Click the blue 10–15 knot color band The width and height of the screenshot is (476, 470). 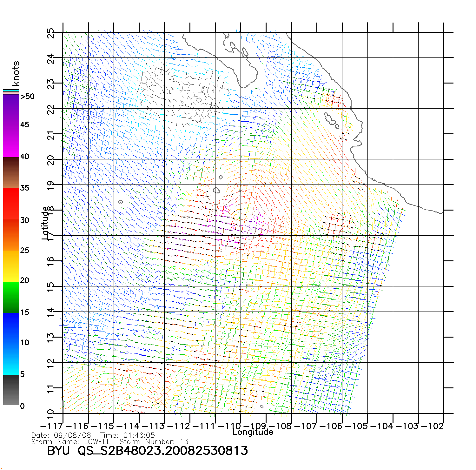tap(11, 328)
